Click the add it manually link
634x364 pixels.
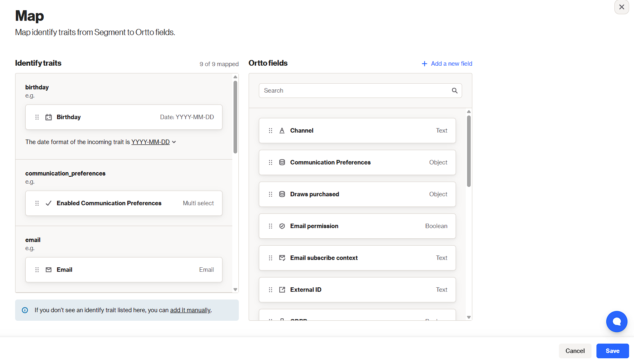(x=190, y=310)
